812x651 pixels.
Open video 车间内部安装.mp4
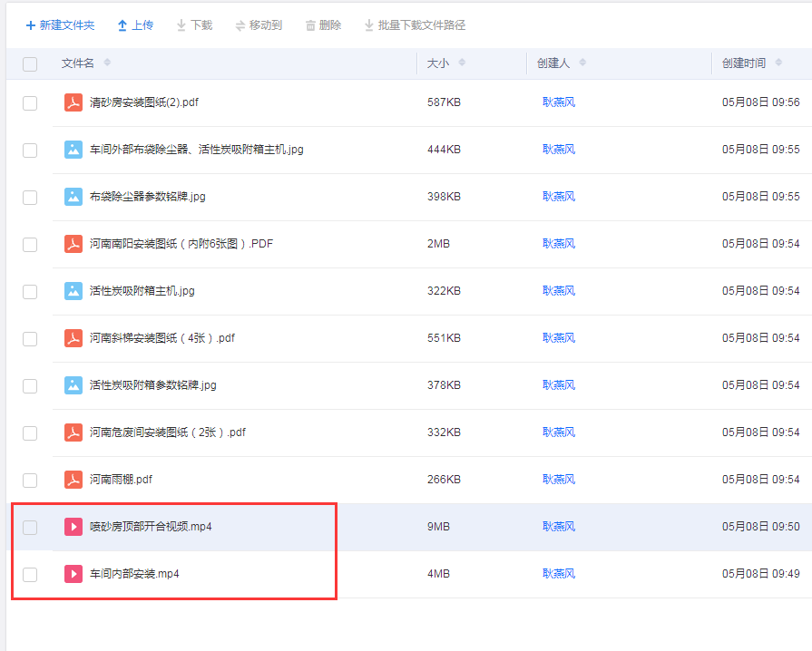(x=134, y=574)
